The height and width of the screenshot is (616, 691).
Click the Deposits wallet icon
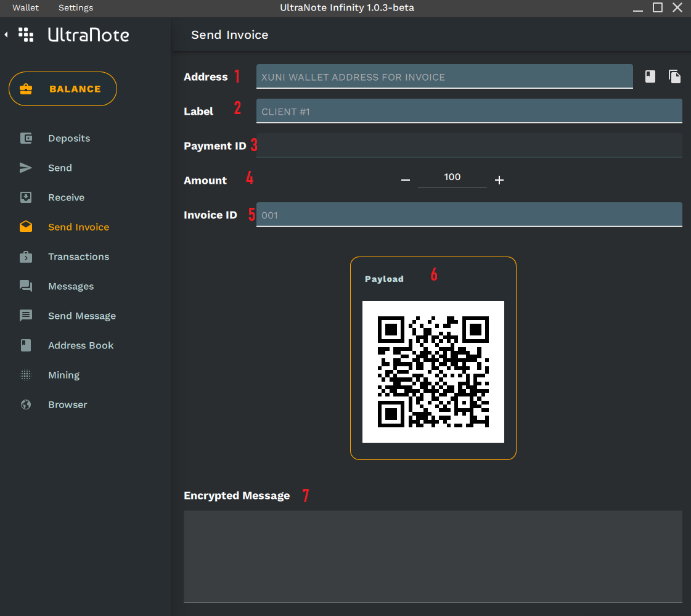click(26, 138)
